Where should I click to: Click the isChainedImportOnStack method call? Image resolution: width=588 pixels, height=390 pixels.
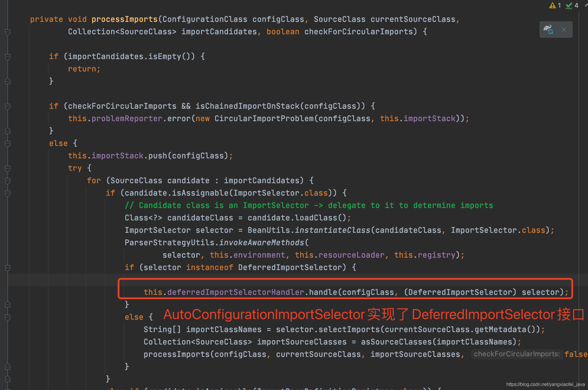pyautogui.click(x=248, y=106)
